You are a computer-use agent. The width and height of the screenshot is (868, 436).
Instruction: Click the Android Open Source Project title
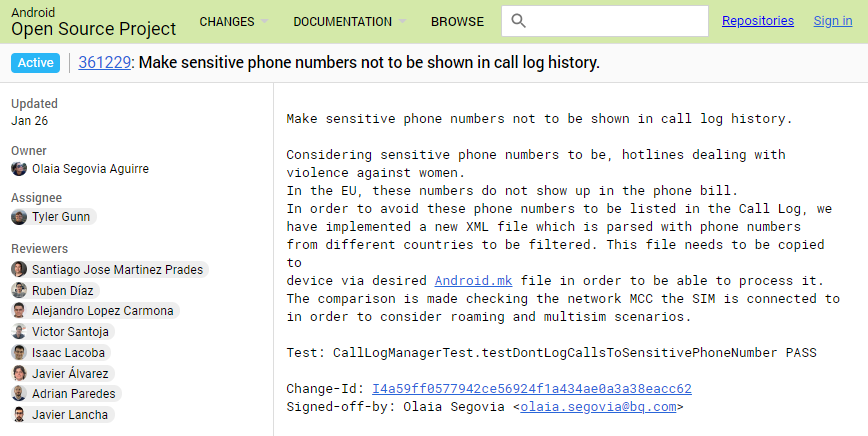pyautogui.click(x=94, y=22)
